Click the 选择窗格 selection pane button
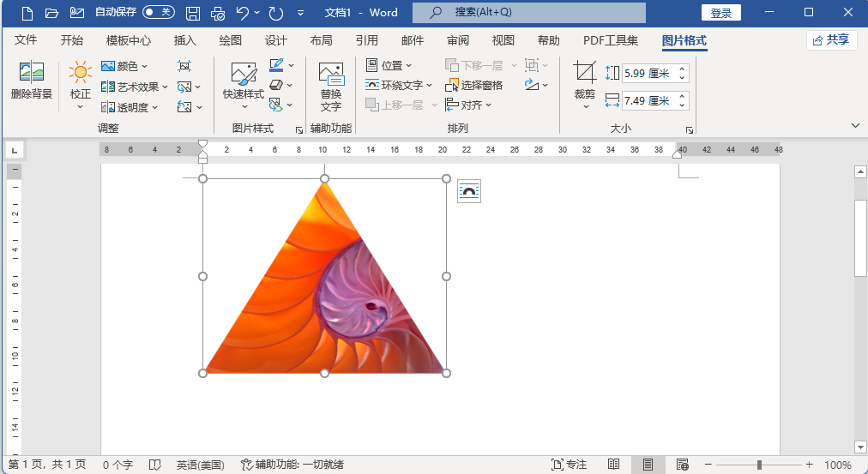 (473, 85)
